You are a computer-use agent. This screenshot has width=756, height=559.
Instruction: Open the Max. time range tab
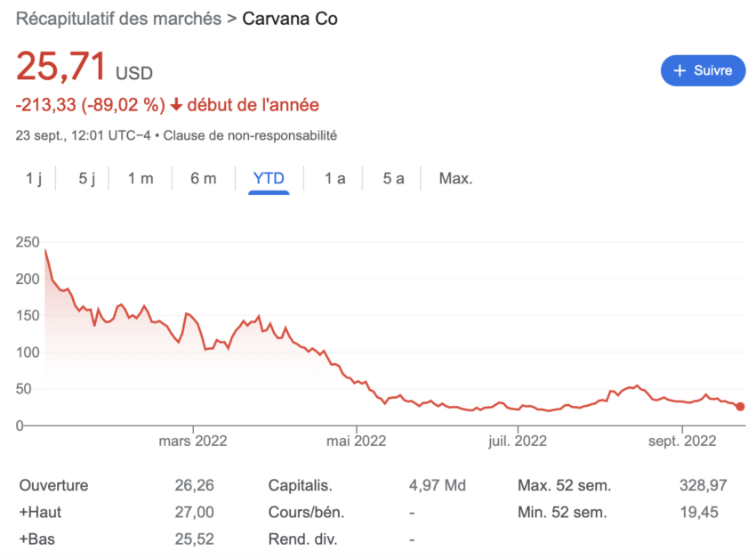[x=455, y=178]
